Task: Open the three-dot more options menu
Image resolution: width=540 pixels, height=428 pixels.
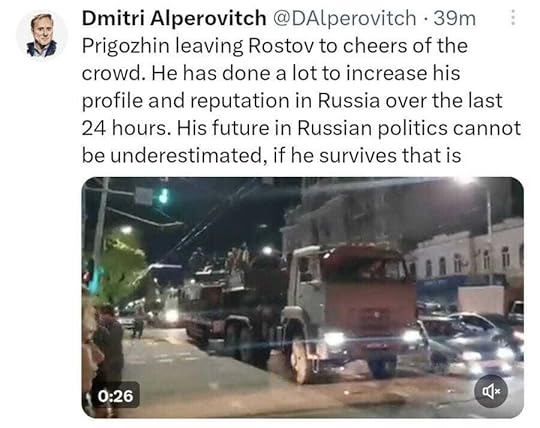Action: click(513, 18)
